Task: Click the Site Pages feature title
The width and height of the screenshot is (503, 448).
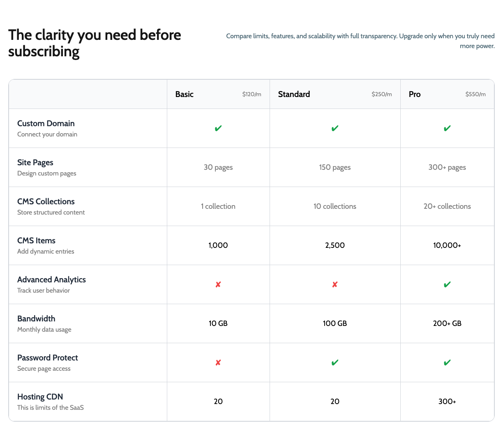Action: point(35,162)
